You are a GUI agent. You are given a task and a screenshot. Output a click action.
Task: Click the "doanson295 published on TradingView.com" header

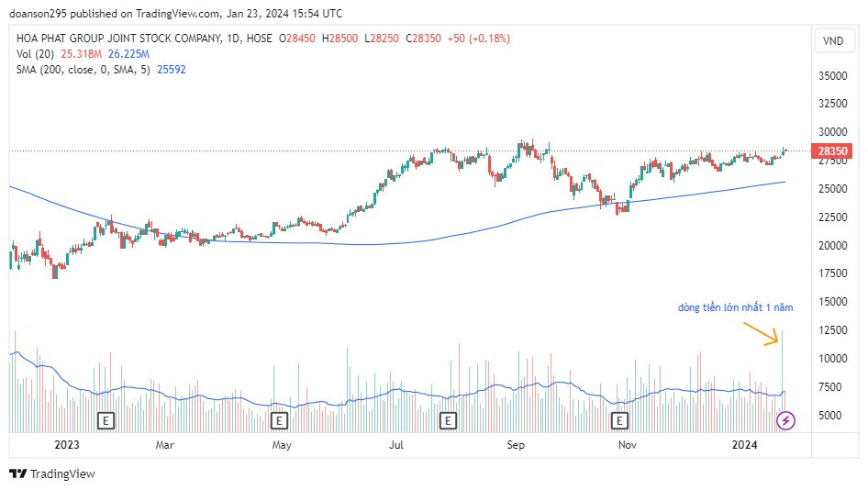click(x=174, y=13)
